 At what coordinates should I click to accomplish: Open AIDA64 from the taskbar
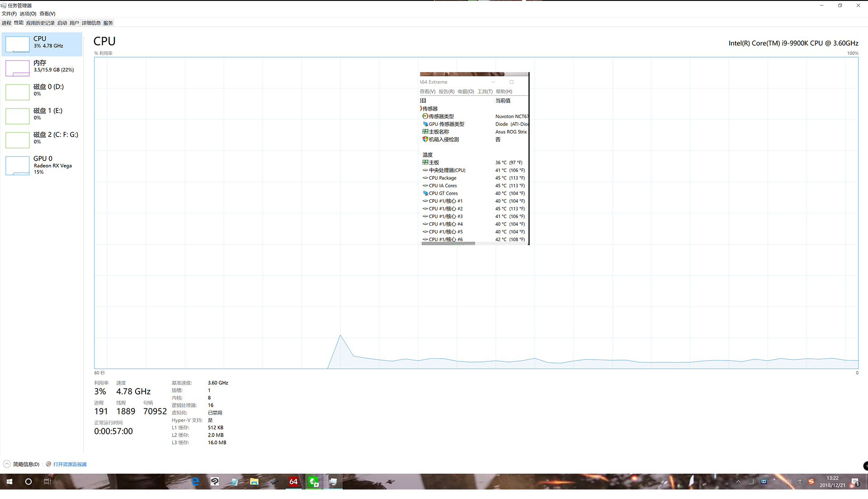tap(293, 482)
